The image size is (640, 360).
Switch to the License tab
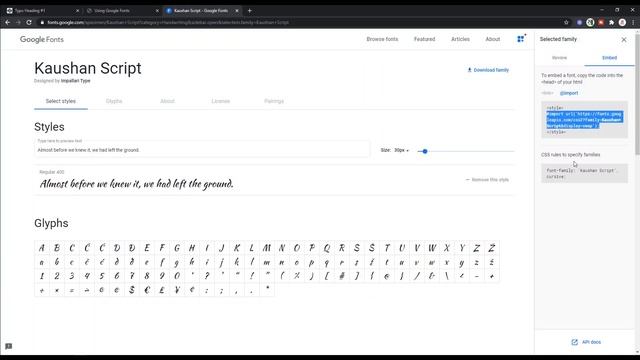coord(221,101)
